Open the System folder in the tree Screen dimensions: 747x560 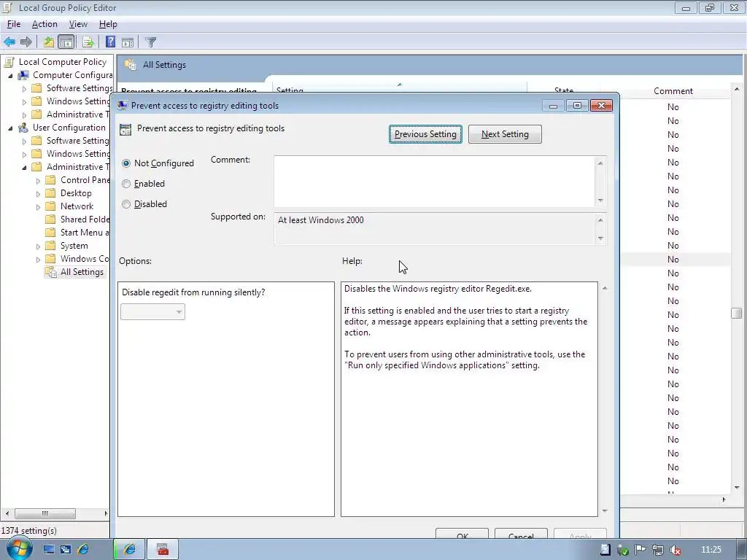pos(74,246)
